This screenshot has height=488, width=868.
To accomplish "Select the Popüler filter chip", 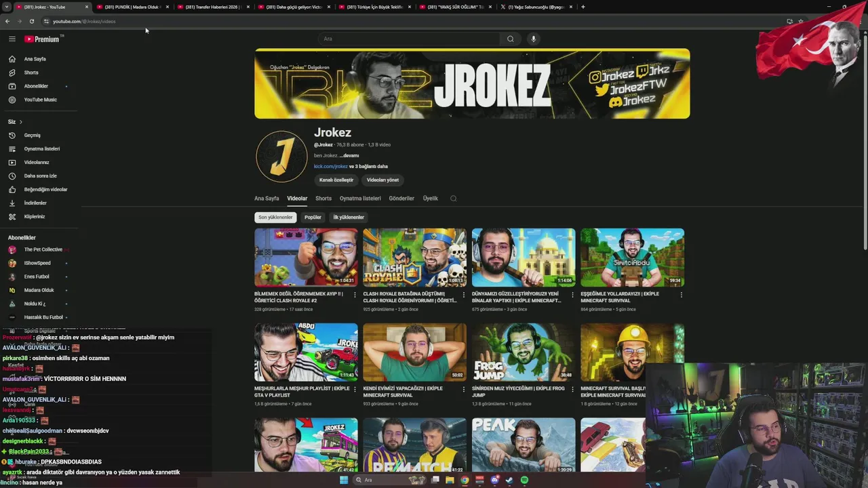I will [313, 218].
